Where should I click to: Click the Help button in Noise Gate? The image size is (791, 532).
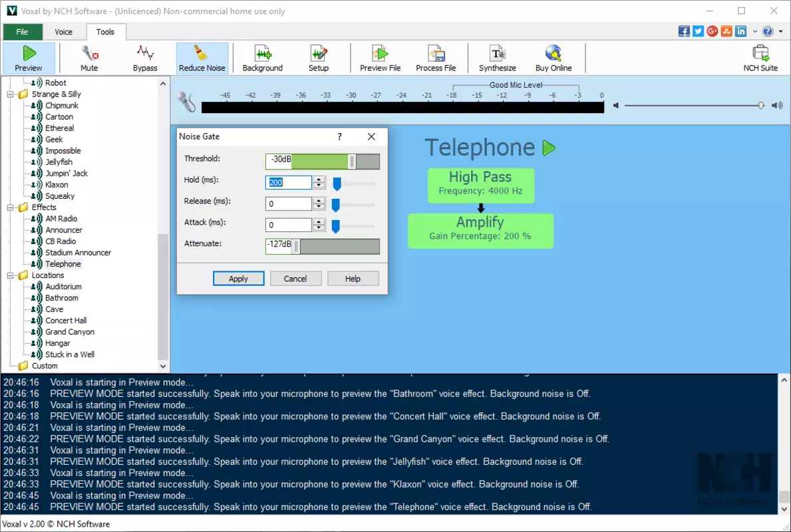coord(353,279)
